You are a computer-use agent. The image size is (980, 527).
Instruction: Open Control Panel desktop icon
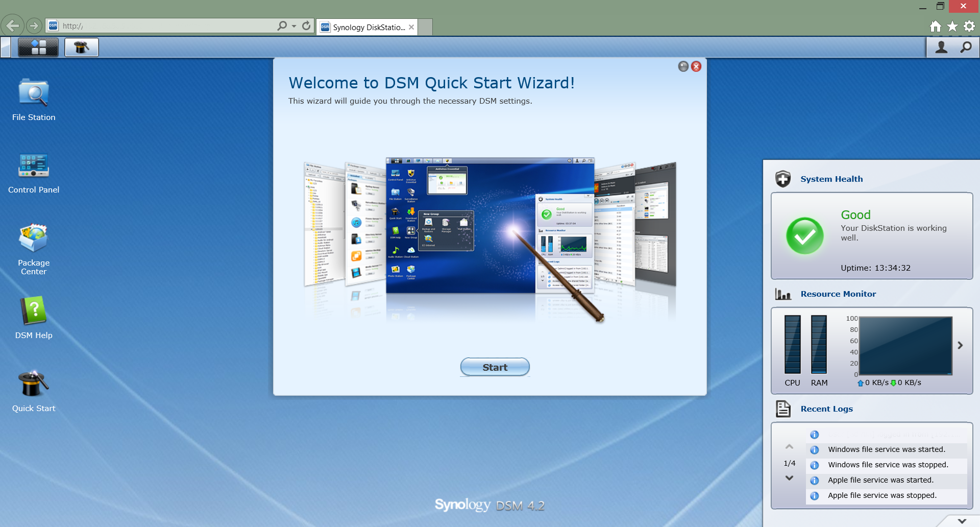pyautogui.click(x=34, y=173)
